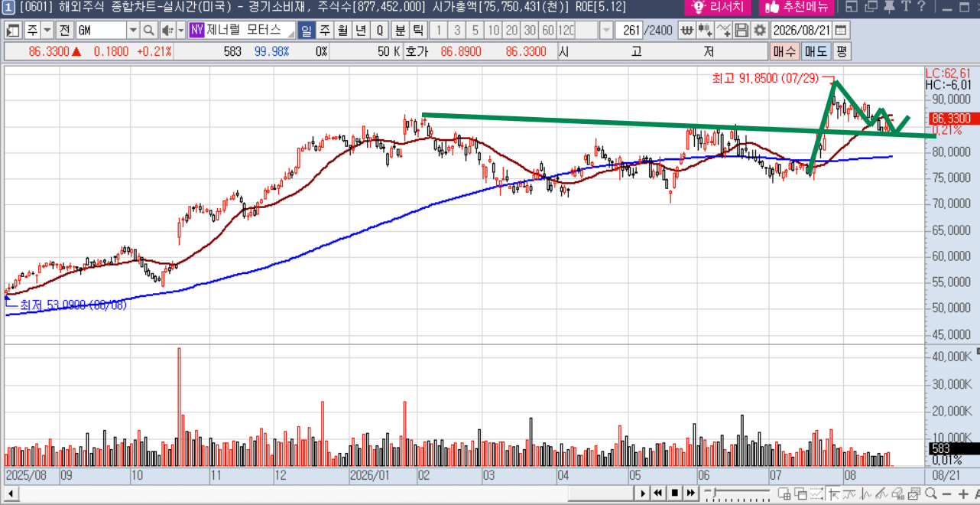Open the 주 market type dropdown arrow

click(x=47, y=31)
